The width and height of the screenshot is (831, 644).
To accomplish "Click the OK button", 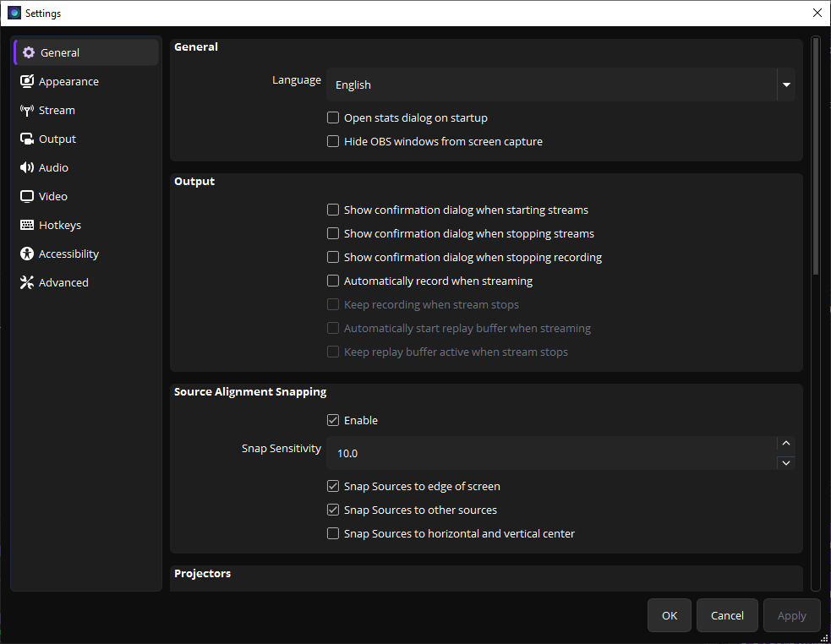I will click(x=670, y=615).
